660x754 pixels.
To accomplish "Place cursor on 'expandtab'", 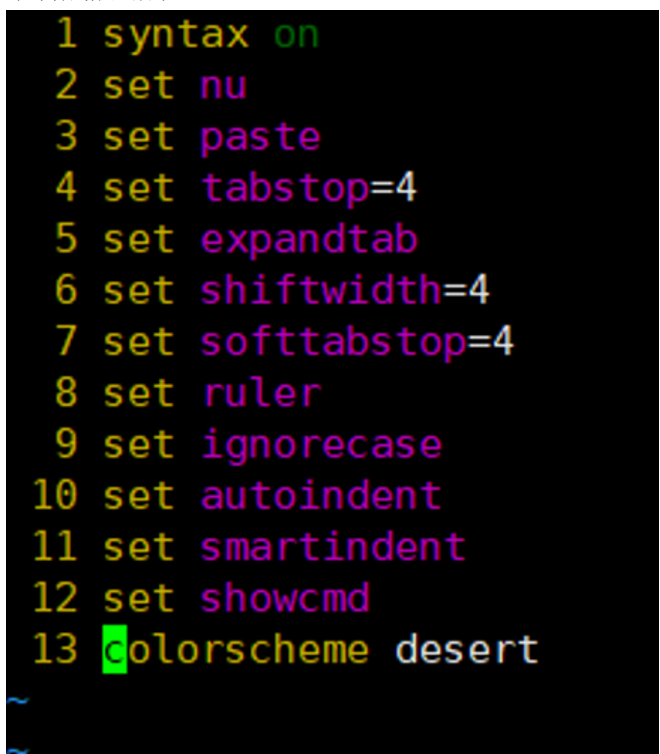I will [x=309, y=240].
